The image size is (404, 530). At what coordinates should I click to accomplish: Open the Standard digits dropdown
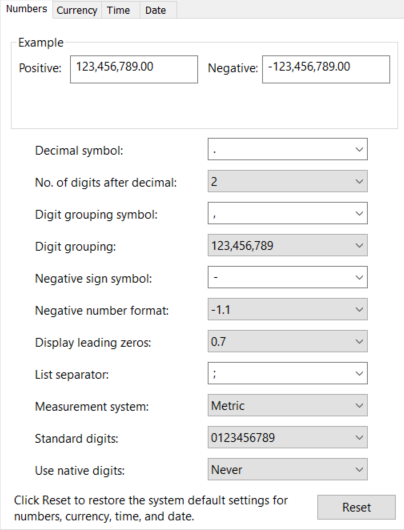tap(287, 437)
